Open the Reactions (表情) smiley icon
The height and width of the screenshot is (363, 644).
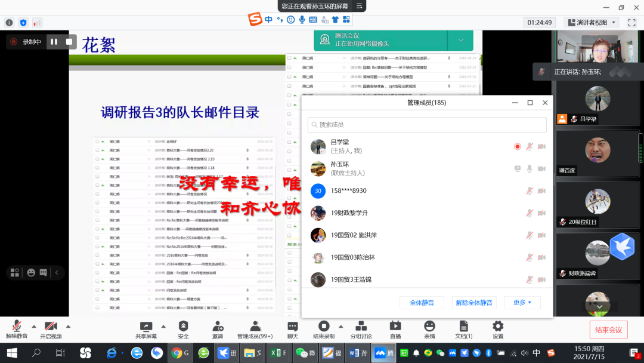tap(429, 327)
